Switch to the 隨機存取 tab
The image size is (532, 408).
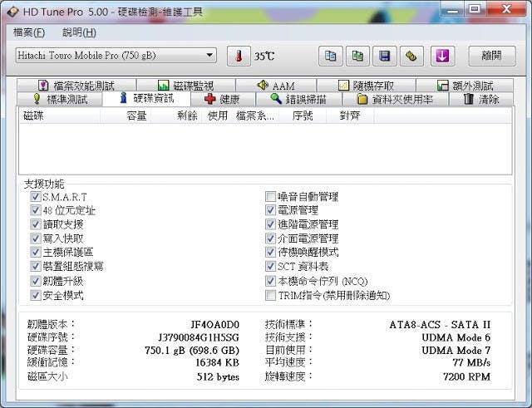point(366,86)
